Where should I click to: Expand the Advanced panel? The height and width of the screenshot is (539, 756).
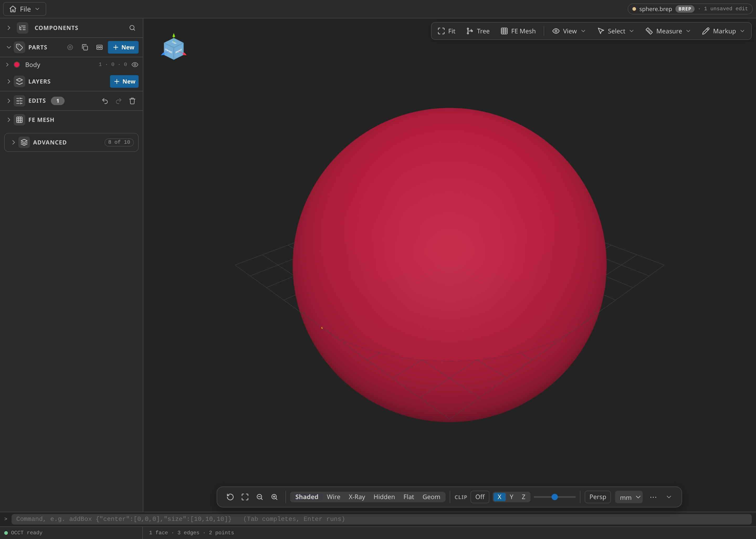click(14, 142)
